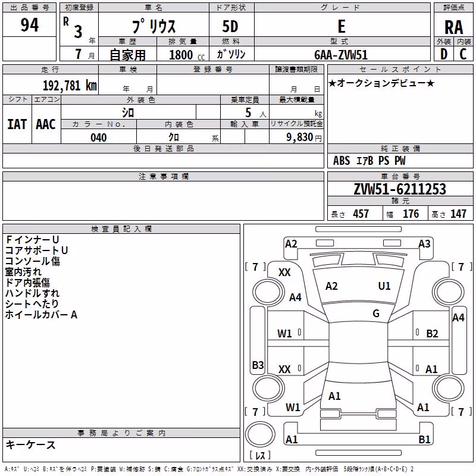476x476 pixels.
Task: Click the RA evaluation score
Action: coord(453,27)
